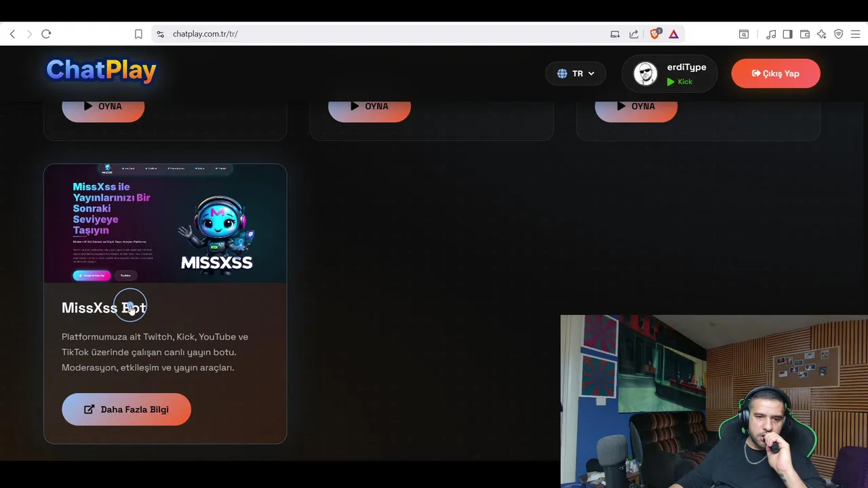Open Daha Fazla Bilgi link
Image resolution: width=868 pixels, height=488 pixels.
126,409
